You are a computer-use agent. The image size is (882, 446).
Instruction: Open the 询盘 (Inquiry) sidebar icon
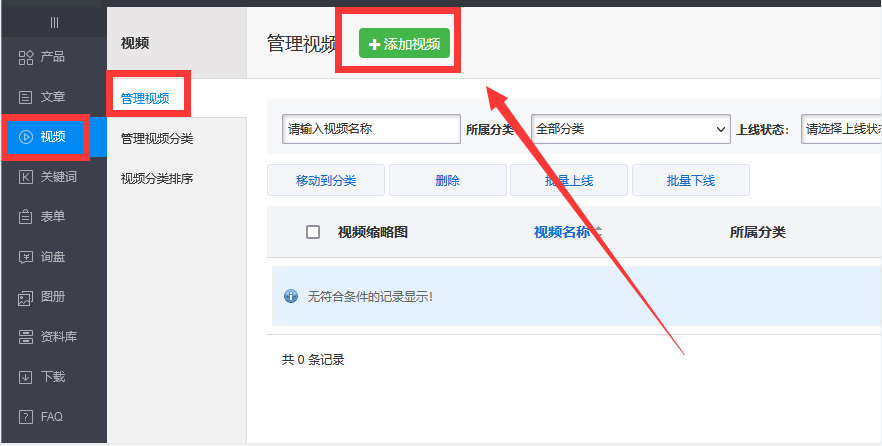tap(26, 257)
